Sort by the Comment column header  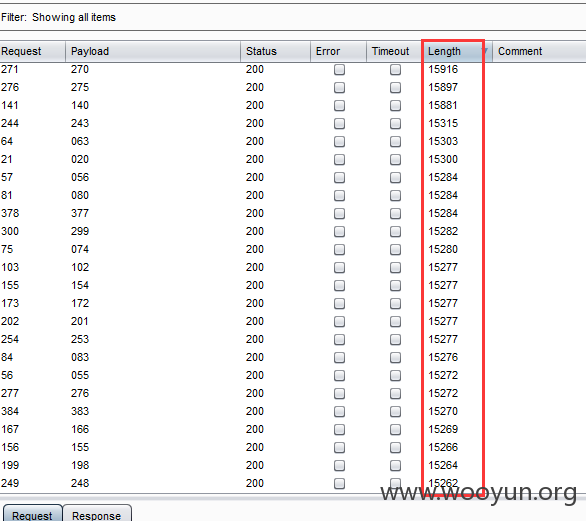pos(539,51)
